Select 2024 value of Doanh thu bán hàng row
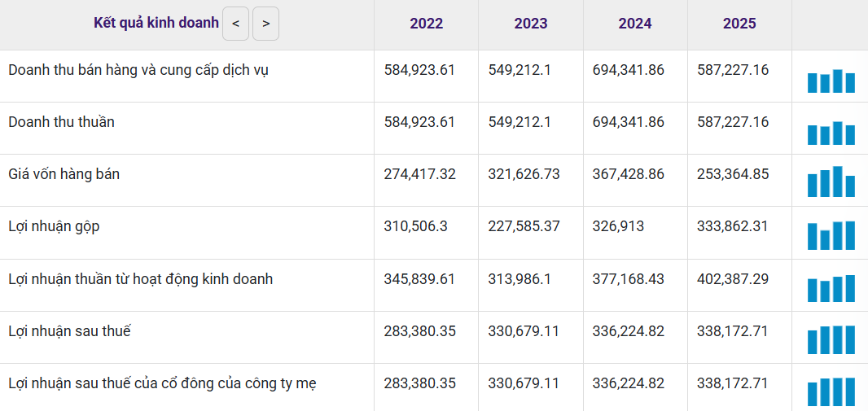Screen dimensions: 868x411 click(629, 70)
